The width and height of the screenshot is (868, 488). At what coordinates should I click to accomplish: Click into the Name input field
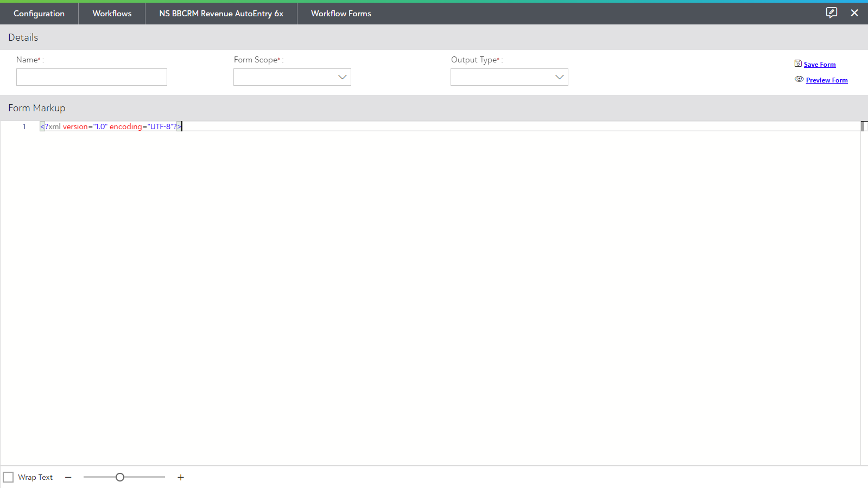92,77
